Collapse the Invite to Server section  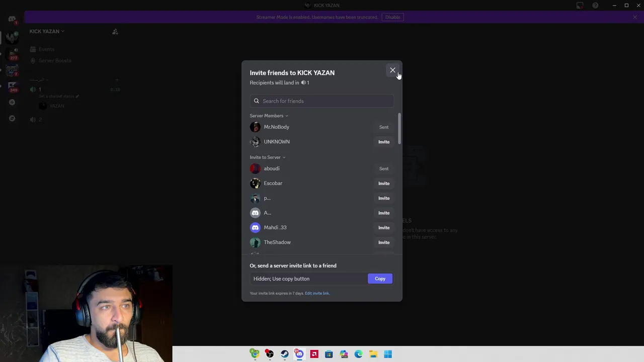(x=267, y=157)
